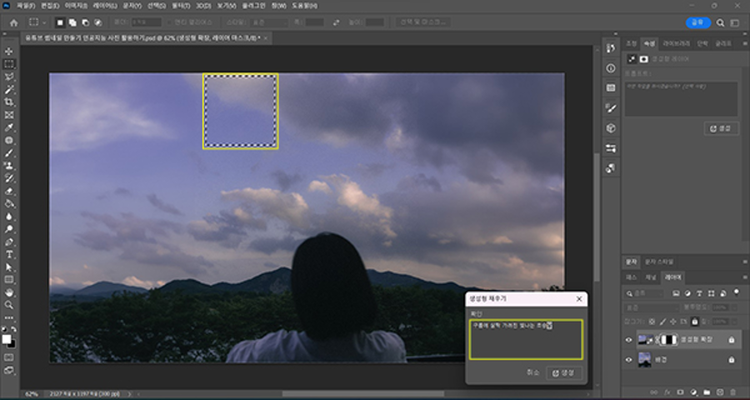Select the Hand tool

pos(9,292)
